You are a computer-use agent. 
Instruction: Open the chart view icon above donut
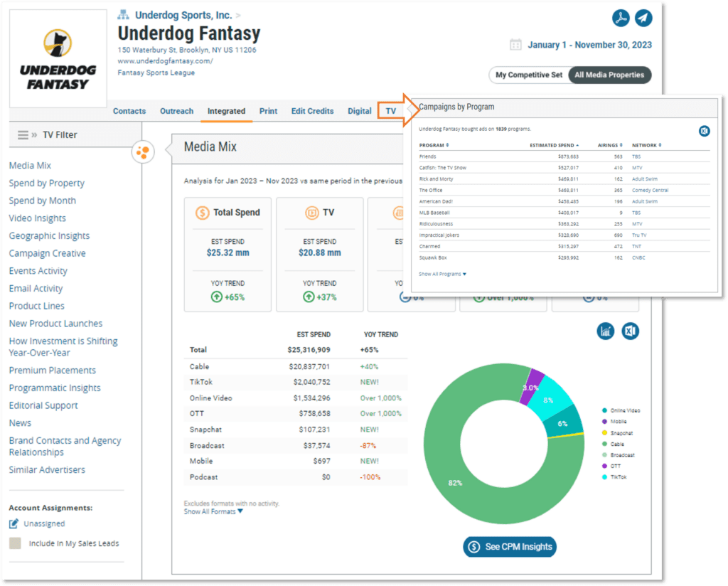pos(606,331)
